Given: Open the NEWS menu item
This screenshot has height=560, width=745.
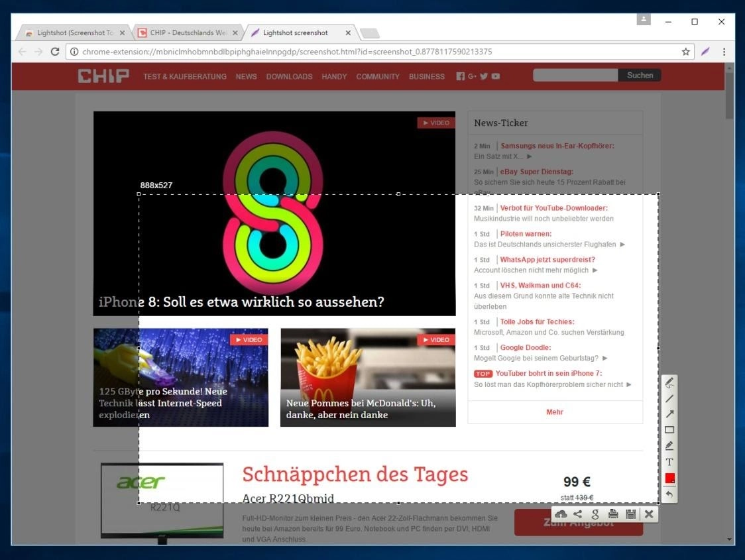Looking at the screenshot, I should click(246, 76).
